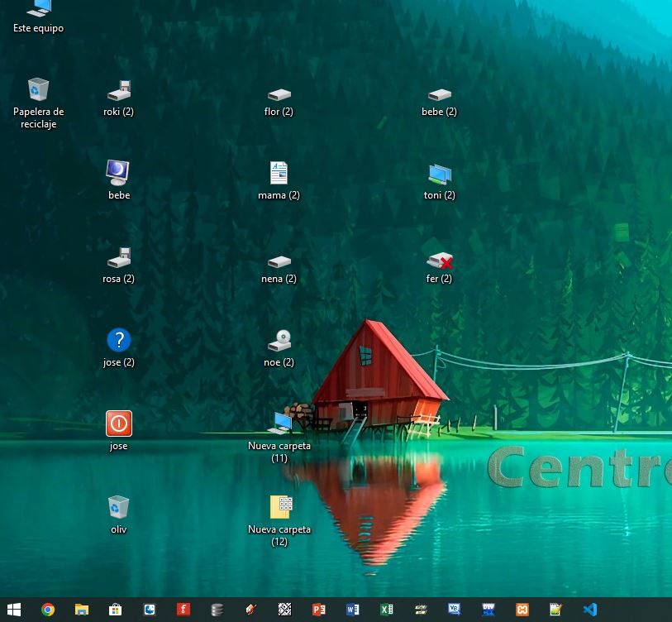
Task: Open Visual Studio Code from the taskbar
Action: (590, 610)
